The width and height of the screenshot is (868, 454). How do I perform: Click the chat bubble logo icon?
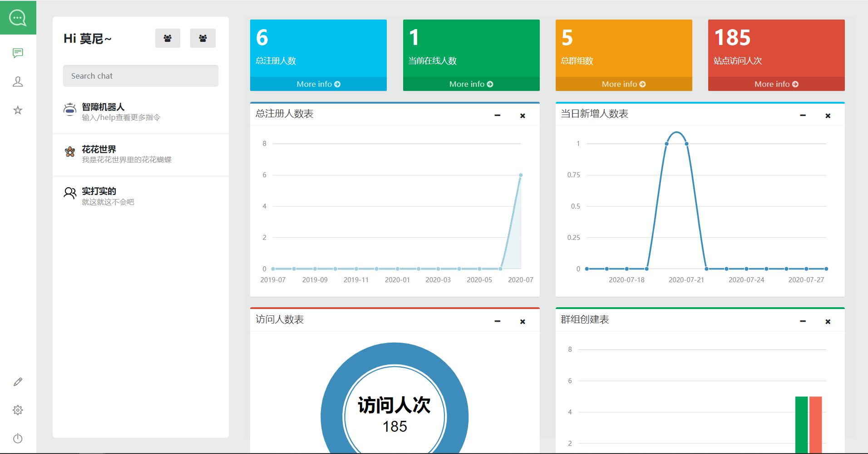click(18, 18)
